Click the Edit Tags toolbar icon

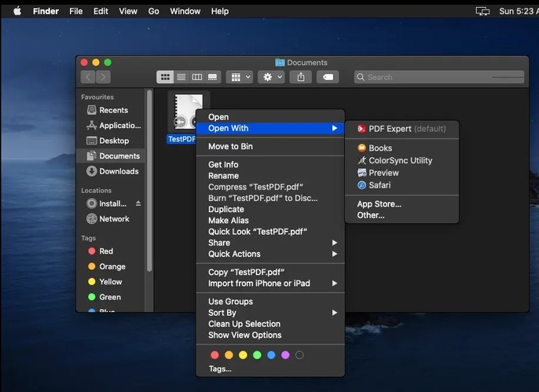tap(328, 77)
